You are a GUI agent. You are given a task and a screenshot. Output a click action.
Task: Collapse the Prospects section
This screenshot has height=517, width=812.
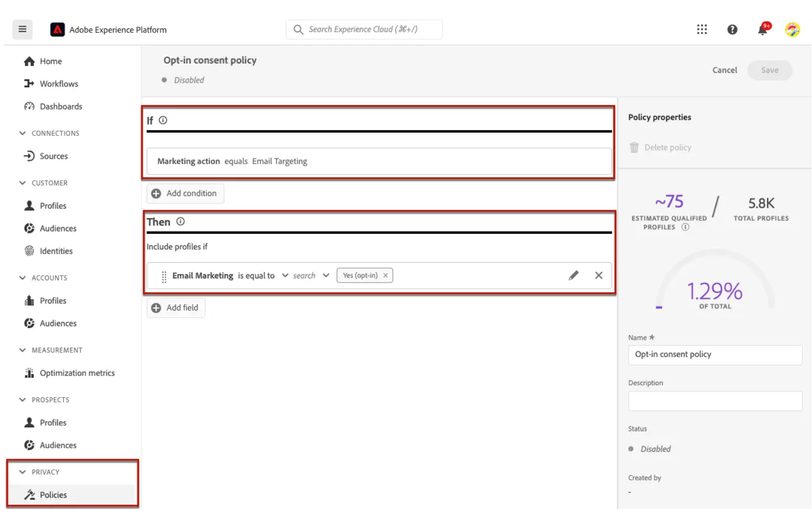[23, 400]
